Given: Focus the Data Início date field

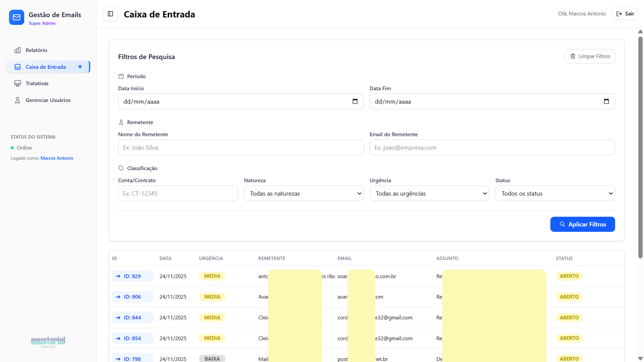Looking at the screenshot, I should coord(240,102).
